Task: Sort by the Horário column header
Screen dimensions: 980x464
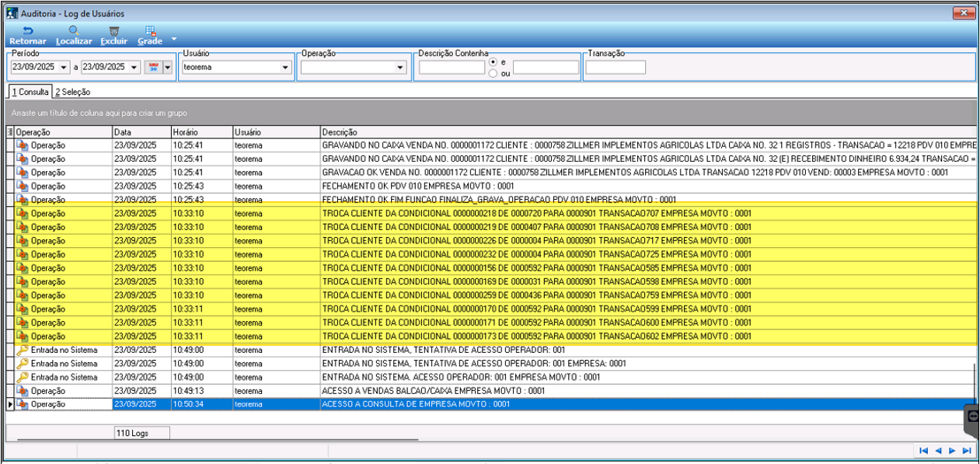Action: point(201,132)
